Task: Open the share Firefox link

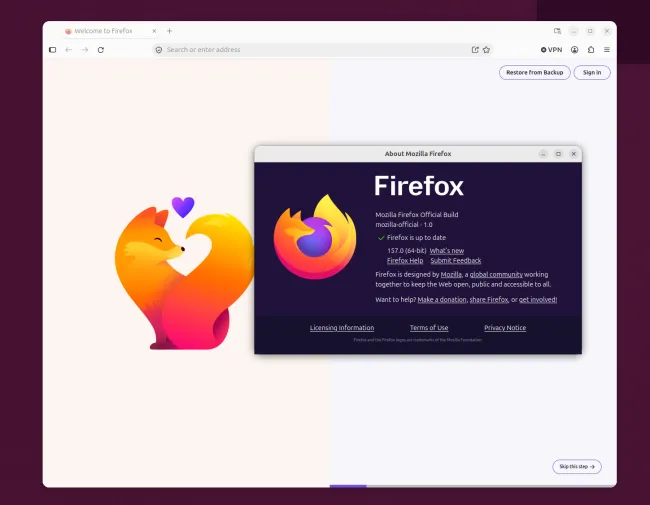Action: pos(489,300)
